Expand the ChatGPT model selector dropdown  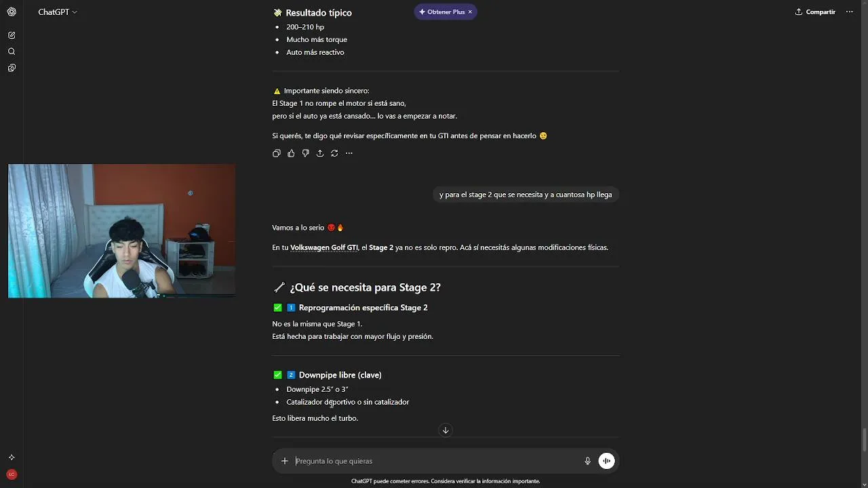point(58,12)
